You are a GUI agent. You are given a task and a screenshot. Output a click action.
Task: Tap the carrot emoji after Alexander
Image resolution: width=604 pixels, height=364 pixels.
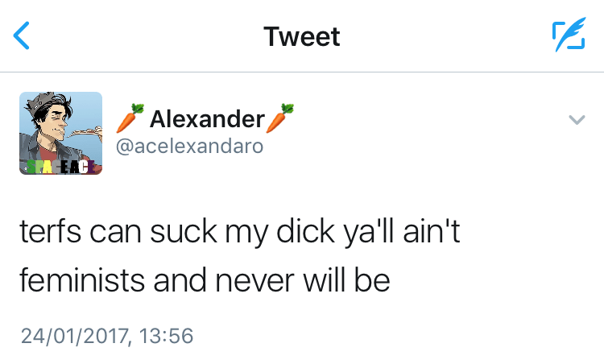click(x=280, y=118)
